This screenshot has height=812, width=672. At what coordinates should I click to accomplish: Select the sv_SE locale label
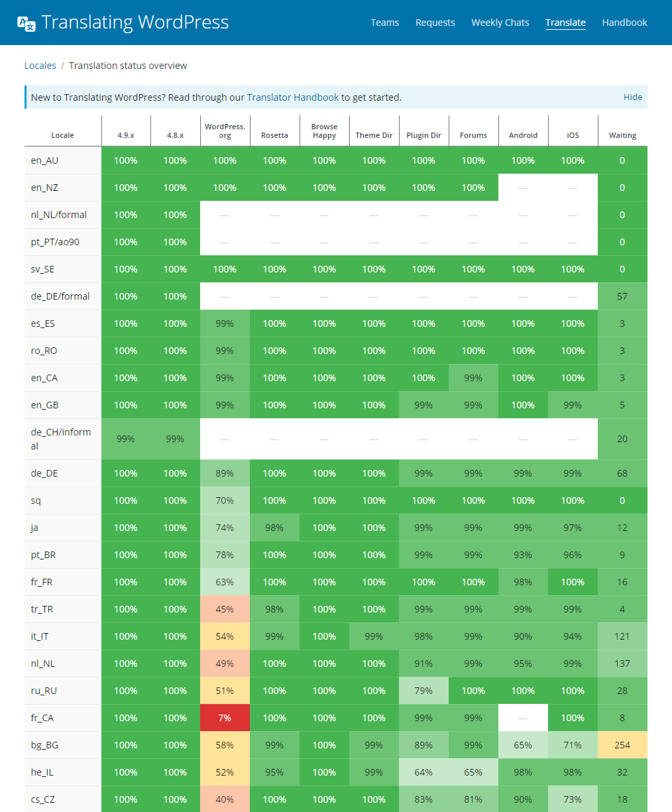pos(43,269)
